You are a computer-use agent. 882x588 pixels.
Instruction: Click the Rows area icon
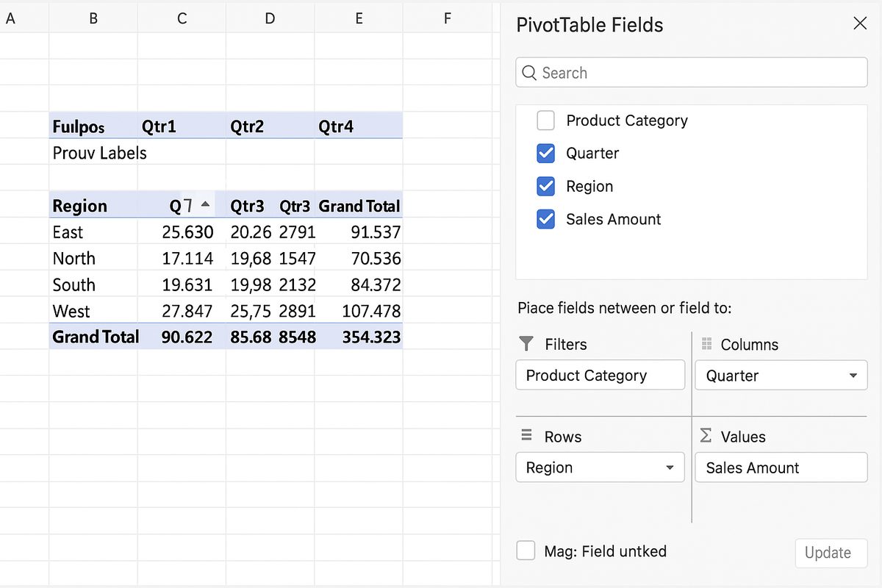point(526,435)
